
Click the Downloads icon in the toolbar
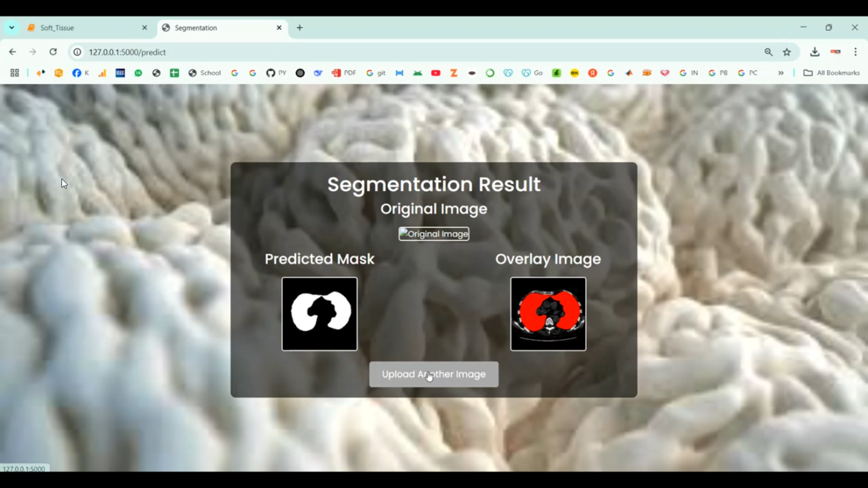814,51
